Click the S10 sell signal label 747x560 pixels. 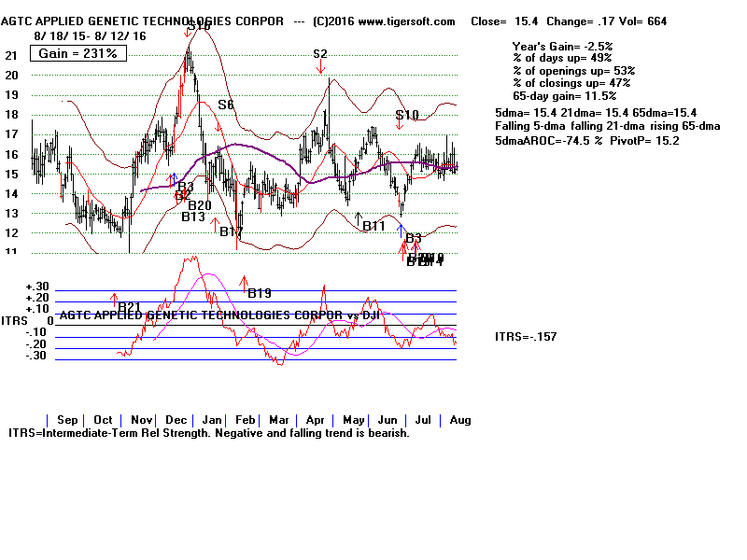tap(407, 116)
